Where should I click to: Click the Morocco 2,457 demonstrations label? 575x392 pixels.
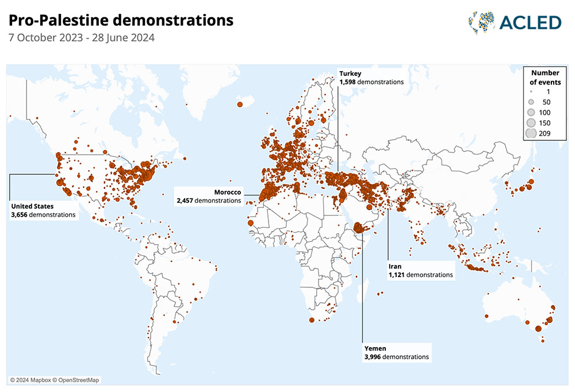[209, 197]
